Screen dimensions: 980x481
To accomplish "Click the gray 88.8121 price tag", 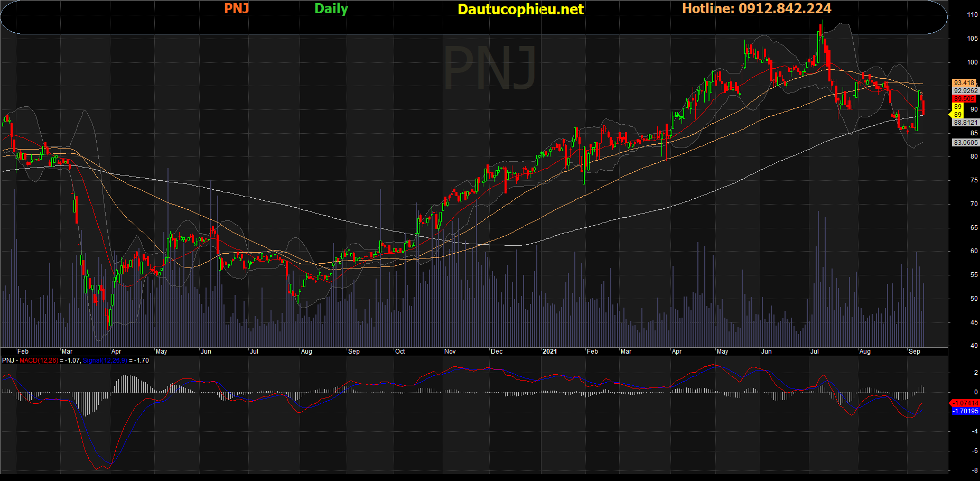I will point(965,123).
